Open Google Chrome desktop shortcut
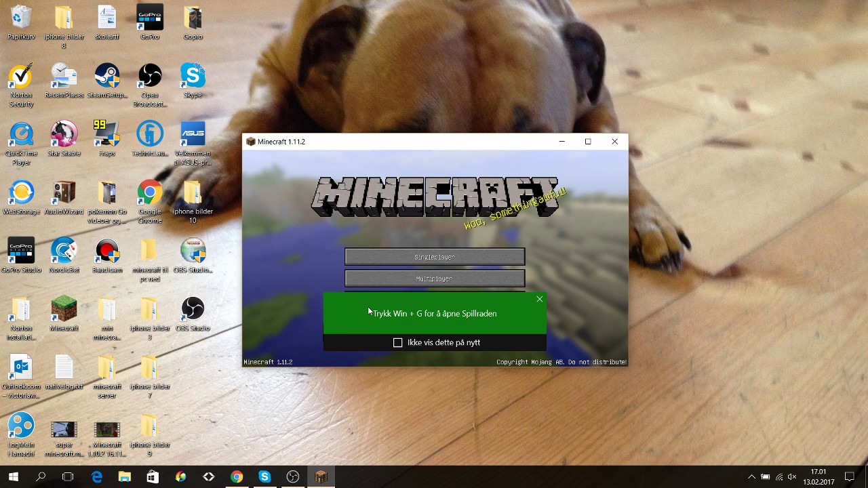Image resolution: width=868 pixels, height=488 pixels. pos(150,202)
